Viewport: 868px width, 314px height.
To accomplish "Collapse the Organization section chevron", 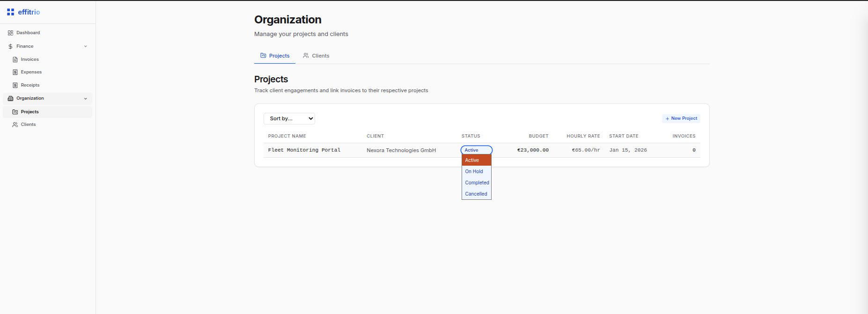I will (86, 98).
